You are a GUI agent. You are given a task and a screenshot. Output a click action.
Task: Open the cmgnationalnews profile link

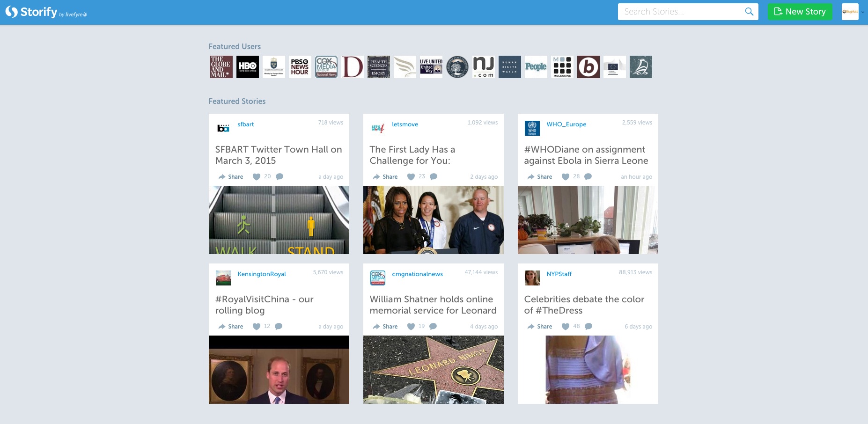(x=417, y=274)
